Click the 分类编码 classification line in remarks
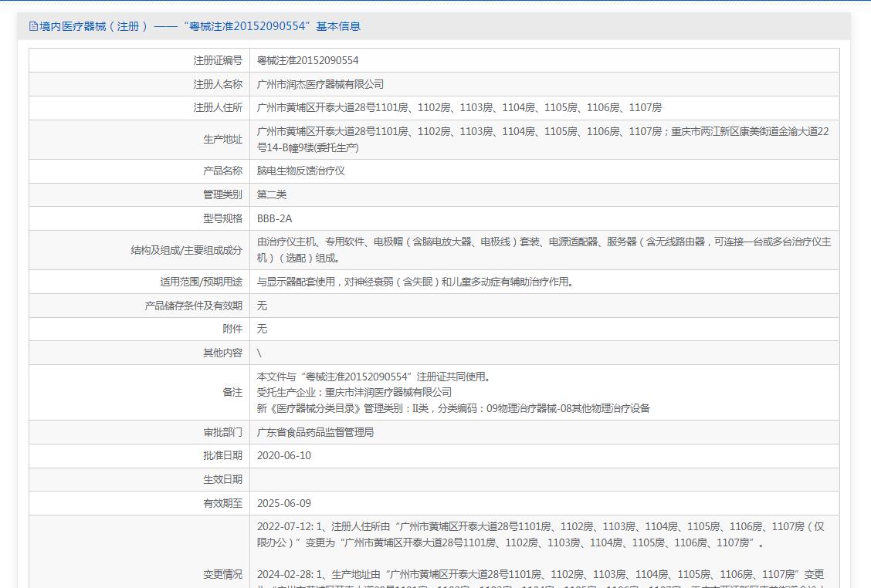 click(x=453, y=408)
